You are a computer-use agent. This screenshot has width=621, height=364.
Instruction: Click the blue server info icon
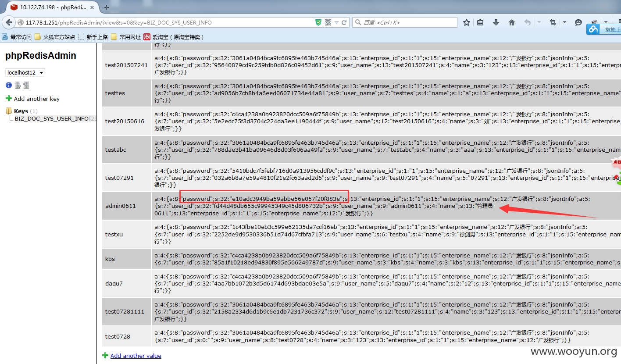point(9,85)
